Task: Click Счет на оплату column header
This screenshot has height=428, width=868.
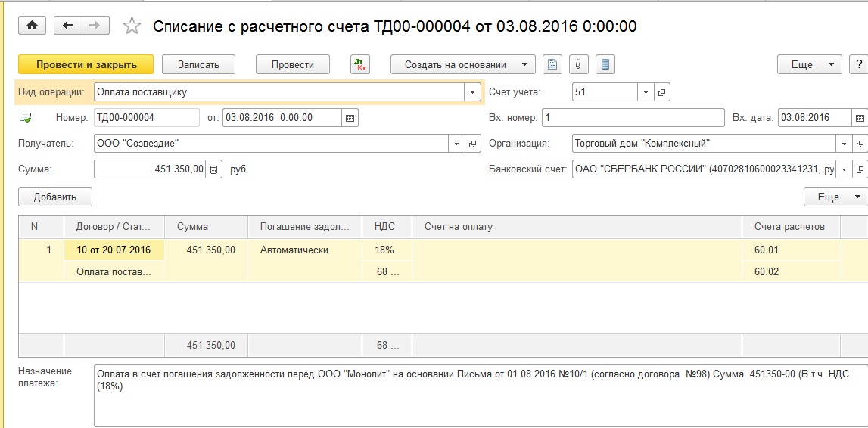Action: [x=577, y=227]
